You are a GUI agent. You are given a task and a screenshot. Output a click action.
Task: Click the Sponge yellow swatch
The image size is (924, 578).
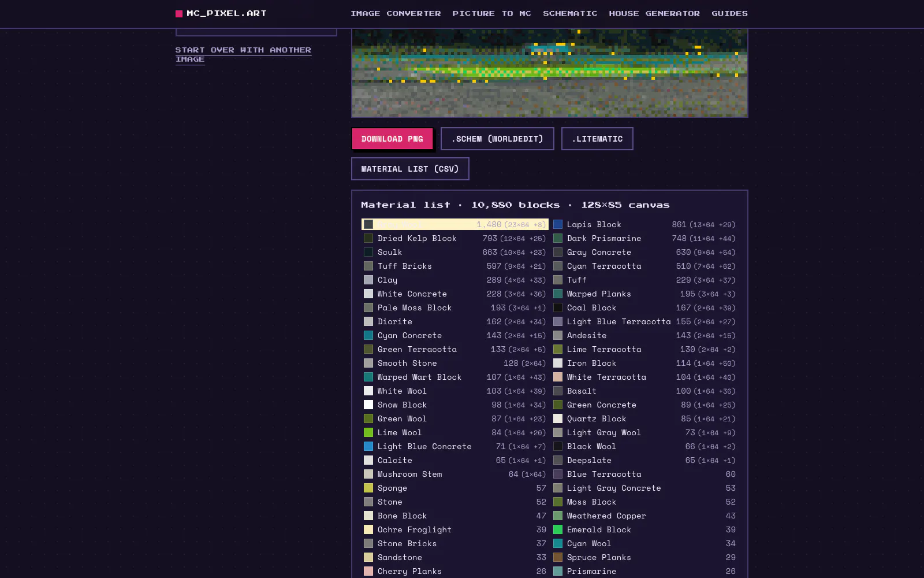pyautogui.click(x=368, y=488)
